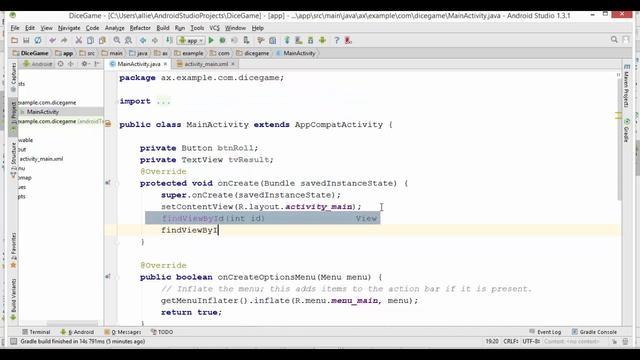Click the MainActivity breadcrumb
Viewport: 640px width, 360px height.
(296, 53)
